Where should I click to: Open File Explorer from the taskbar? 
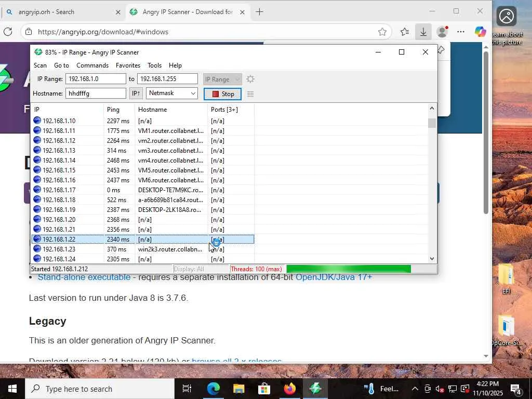click(x=238, y=389)
